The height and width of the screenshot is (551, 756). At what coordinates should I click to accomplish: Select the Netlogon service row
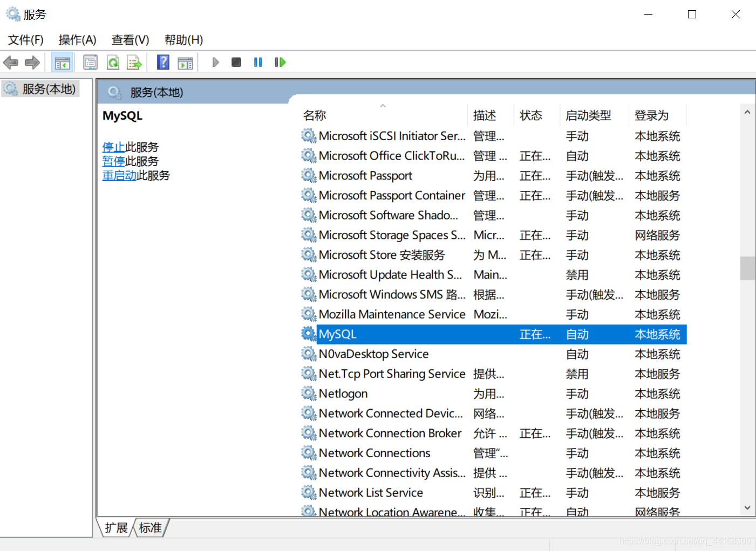coord(343,394)
